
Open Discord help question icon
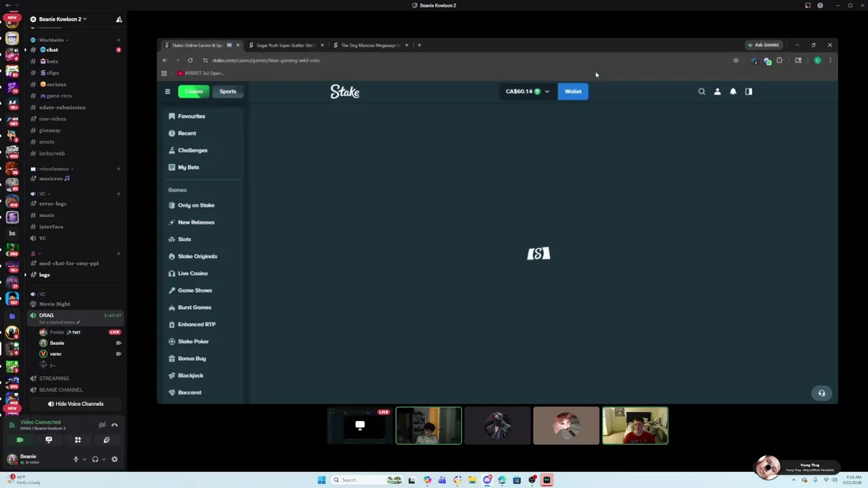click(820, 5)
